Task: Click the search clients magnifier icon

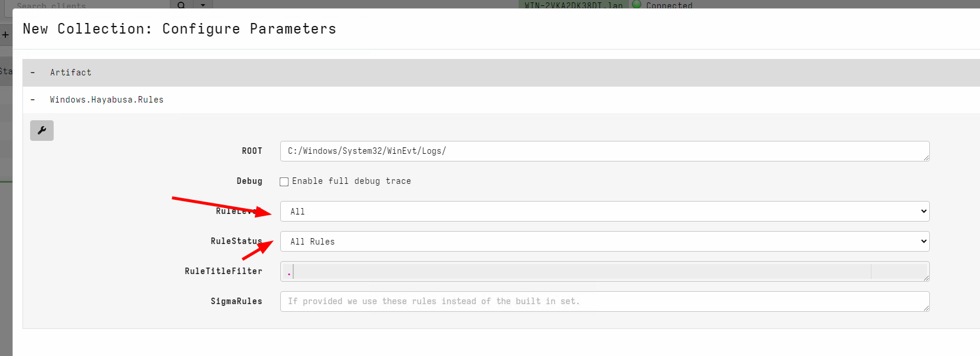Action: 181,5
